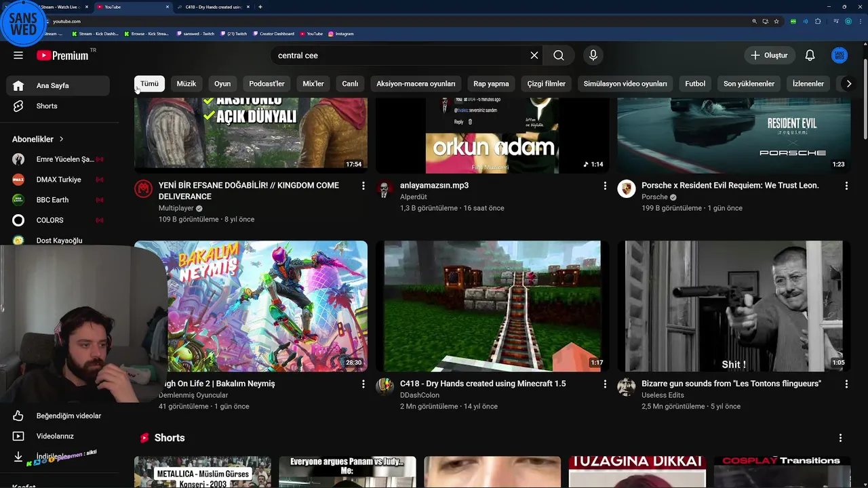Open the Oluştur create menu

point(769,56)
